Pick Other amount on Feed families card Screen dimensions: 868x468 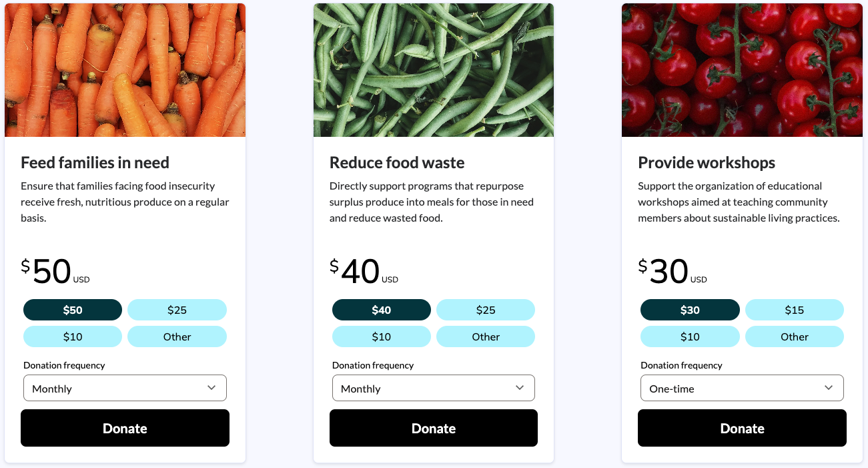(x=177, y=336)
